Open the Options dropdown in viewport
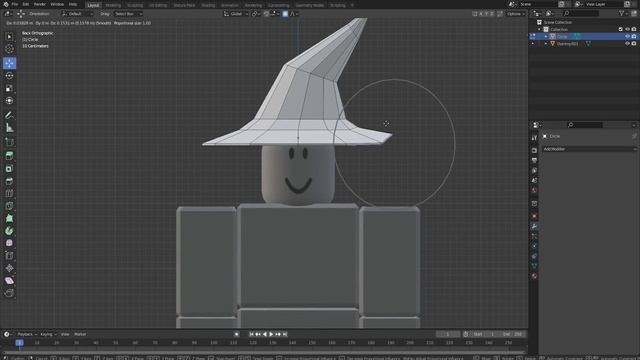640x360 pixels. (516, 14)
